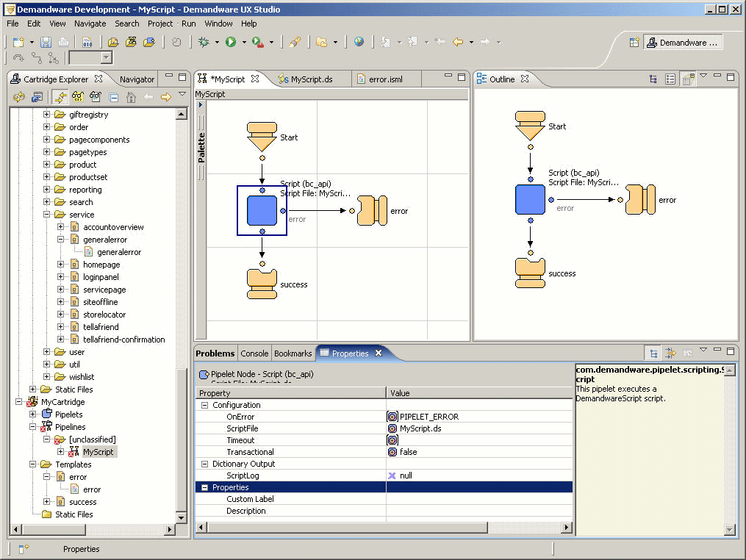The height and width of the screenshot is (560, 746).
Task: Open the combo box in second toolbar row
Action: coord(107,57)
